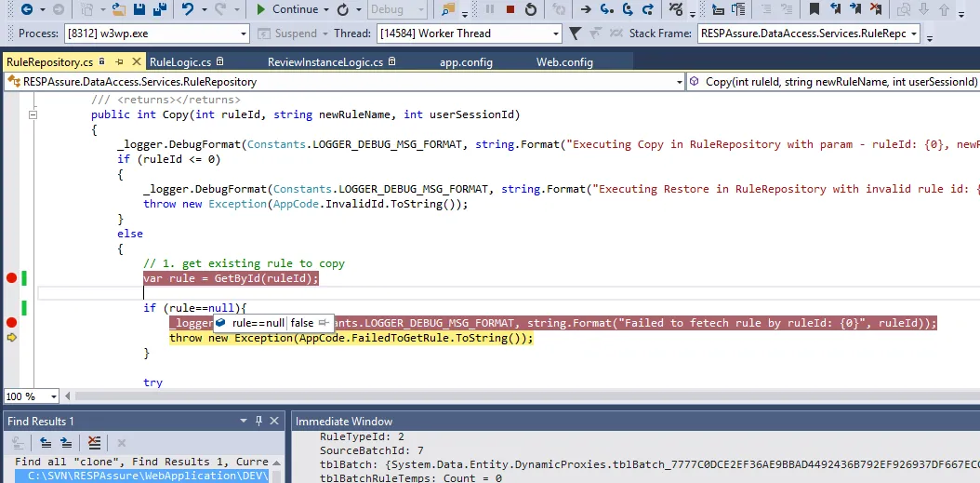Close the RuleRepository.cs tab
Screen dimensions: 980x483
[137, 62]
